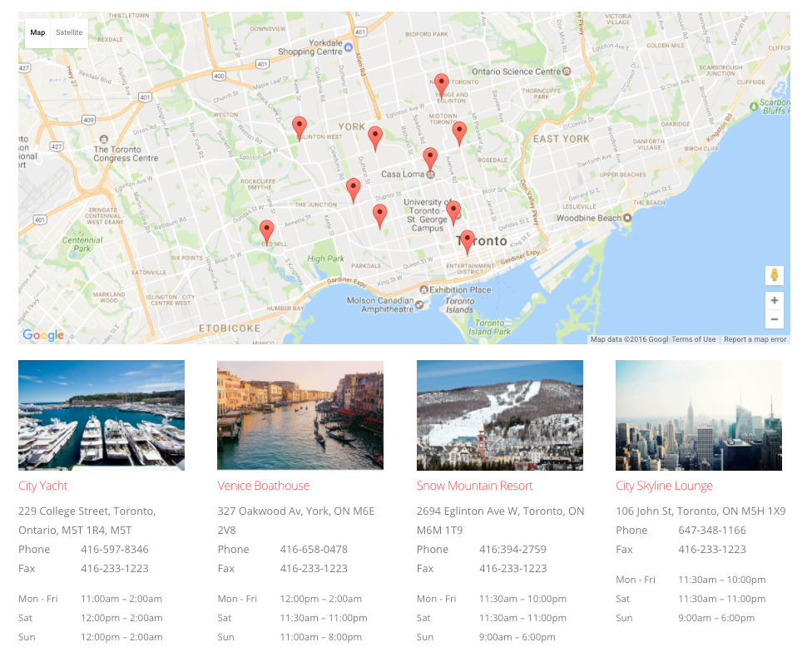This screenshot has width=812, height=652.
Task: Click the map pin at Yonge and Eglinton
Action: coord(441,86)
